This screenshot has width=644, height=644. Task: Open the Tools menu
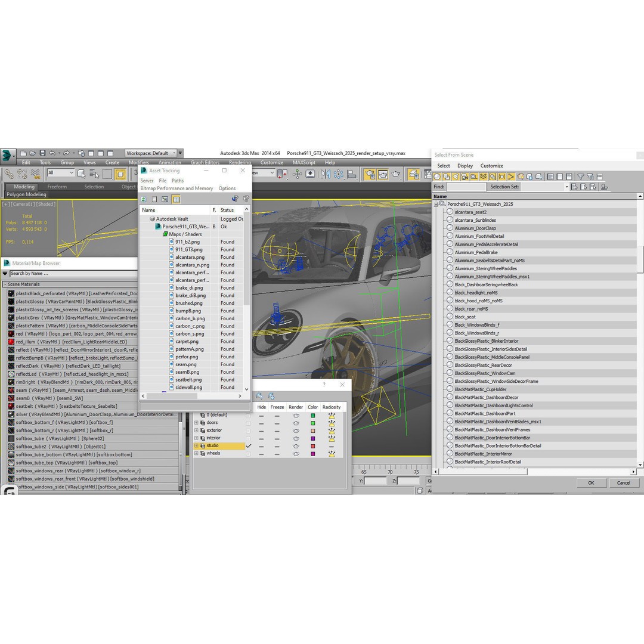45,163
